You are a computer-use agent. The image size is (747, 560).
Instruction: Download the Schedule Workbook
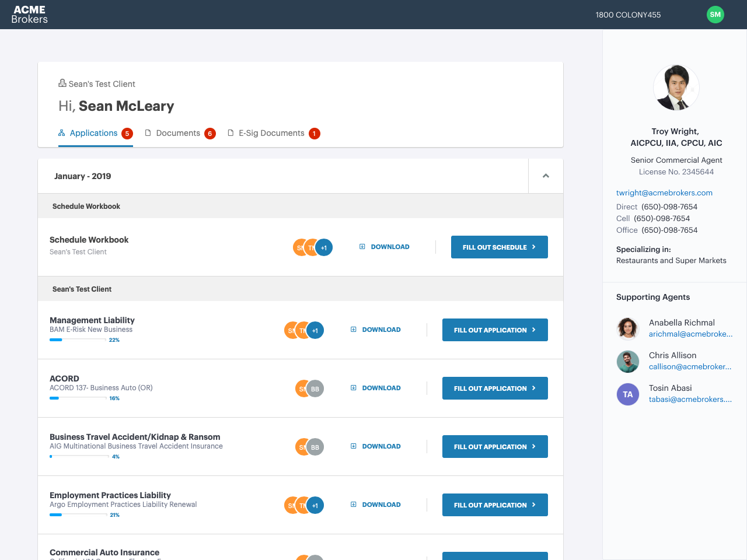pyautogui.click(x=385, y=247)
